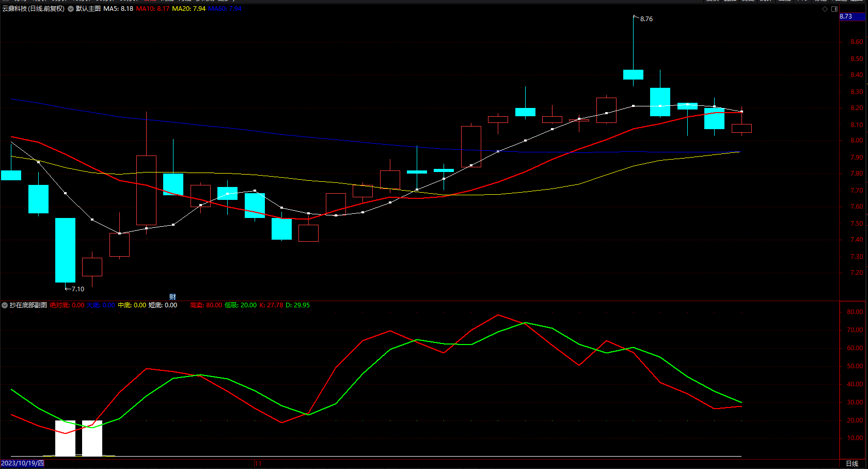Image resolution: width=868 pixels, height=469 pixels.
Task: Click the D: 29.95 value
Action: [298, 305]
